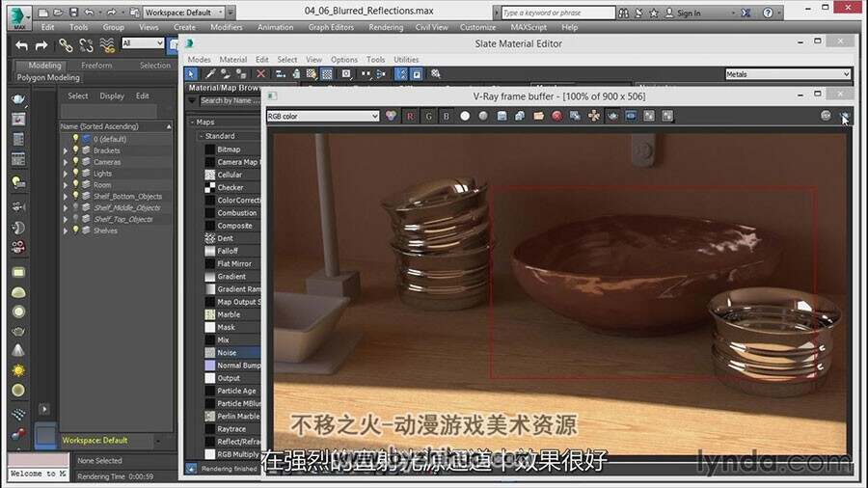Click Display in scene explorer menu
Screen dimensions: 868x488
(112, 95)
